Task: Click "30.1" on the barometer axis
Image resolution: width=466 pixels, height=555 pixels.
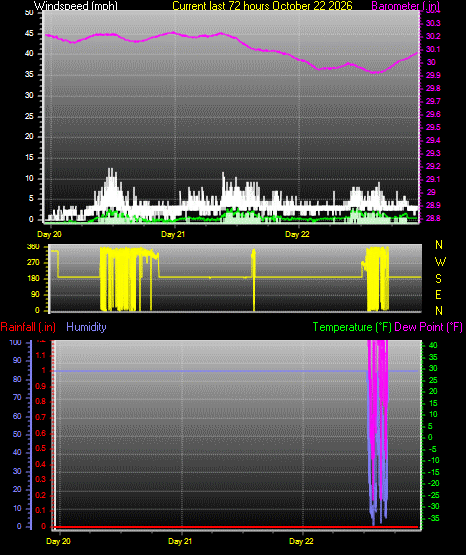Action: tap(433, 49)
